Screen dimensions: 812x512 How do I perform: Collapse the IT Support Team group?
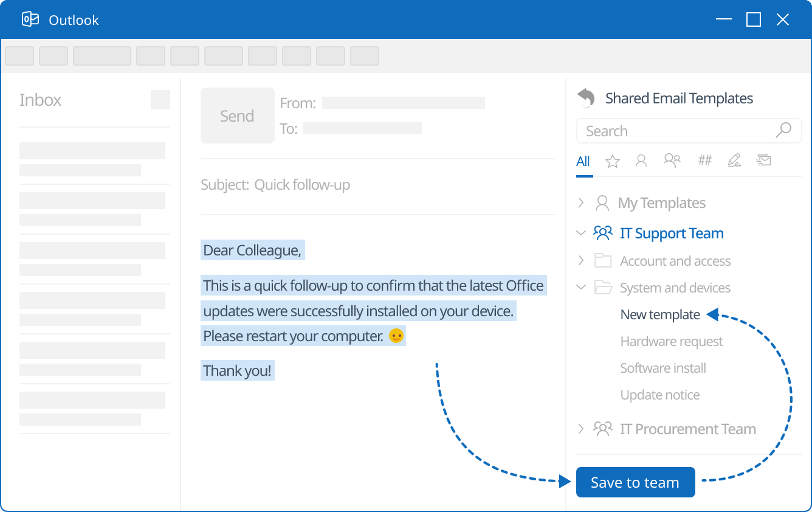tap(581, 232)
